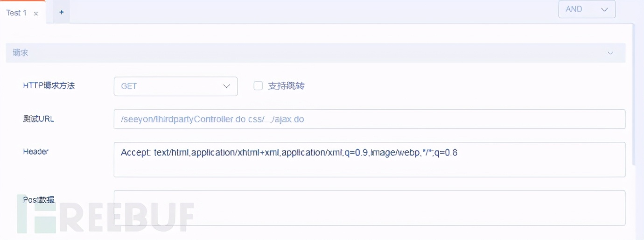Click the down arrow in GET combo box
644x240 pixels.
(226, 86)
